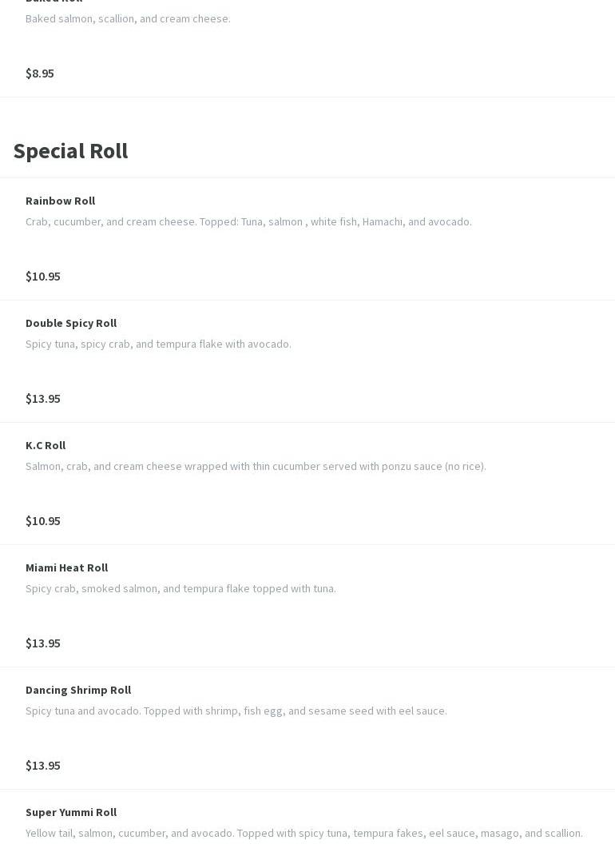Select the Miami Heat Roll's $13.95 price
The height and width of the screenshot is (868, 615).
pos(43,643)
